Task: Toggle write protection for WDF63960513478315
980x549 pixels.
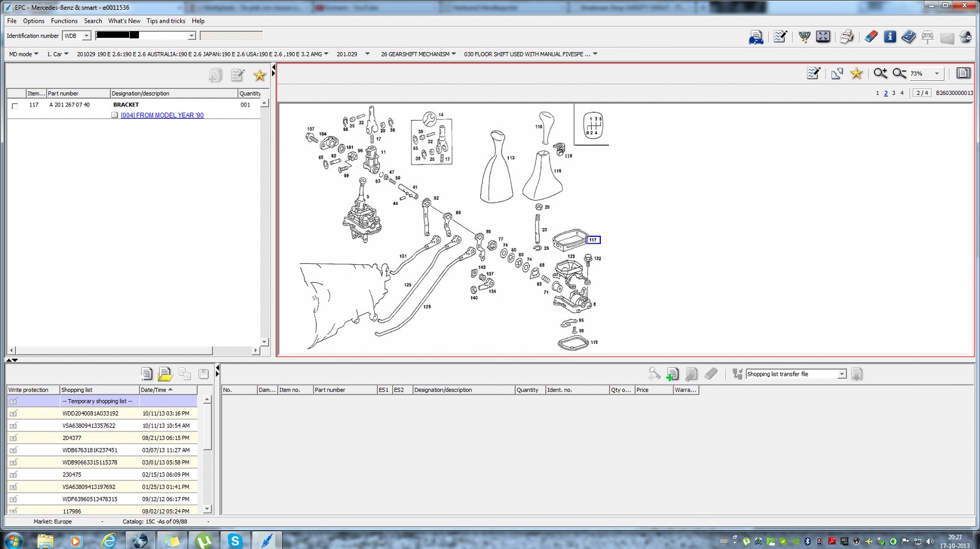Action: [x=13, y=499]
